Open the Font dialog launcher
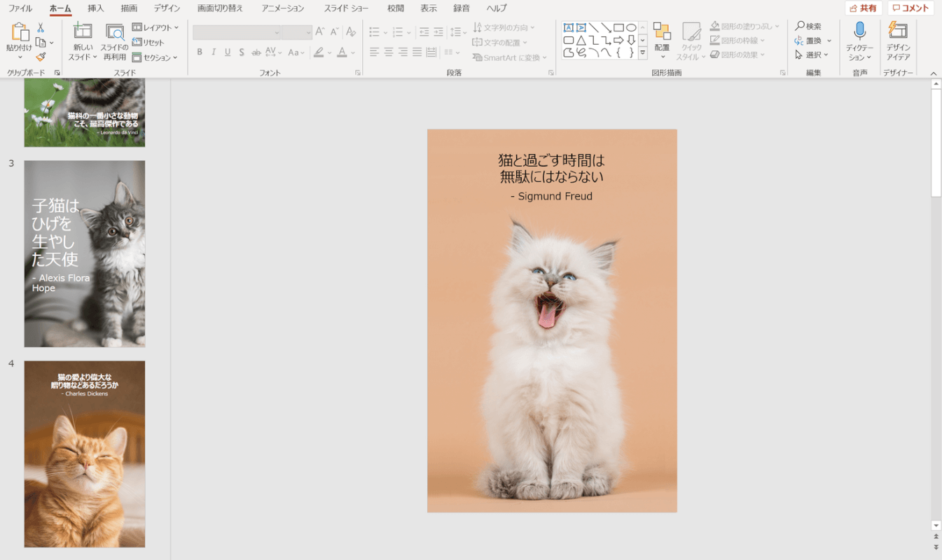This screenshot has width=942, height=560. pos(358,73)
